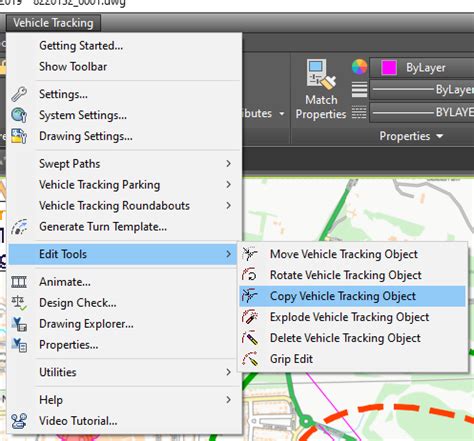Click the Copy Vehicle Tracking Object icon
This screenshot has height=441, width=474.
(x=250, y=296)
